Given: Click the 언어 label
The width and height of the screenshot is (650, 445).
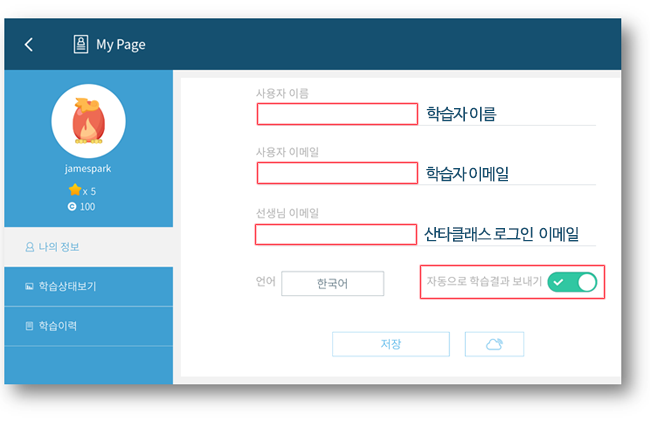Looking at the screenshot, I should [266, 282].
